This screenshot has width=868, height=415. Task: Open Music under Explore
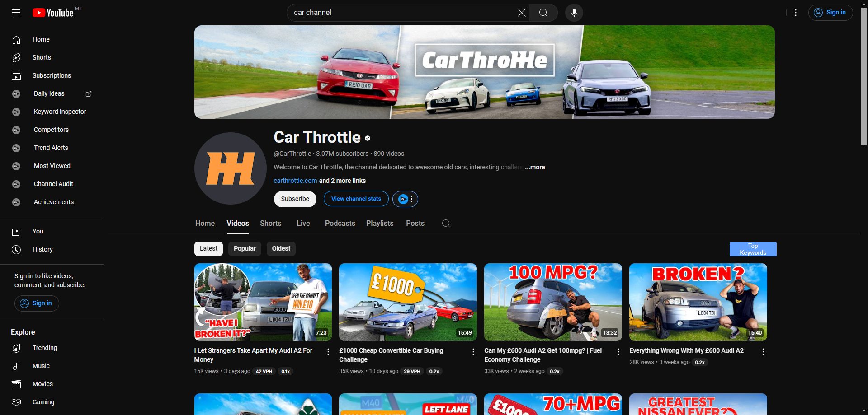pos(52,366)
